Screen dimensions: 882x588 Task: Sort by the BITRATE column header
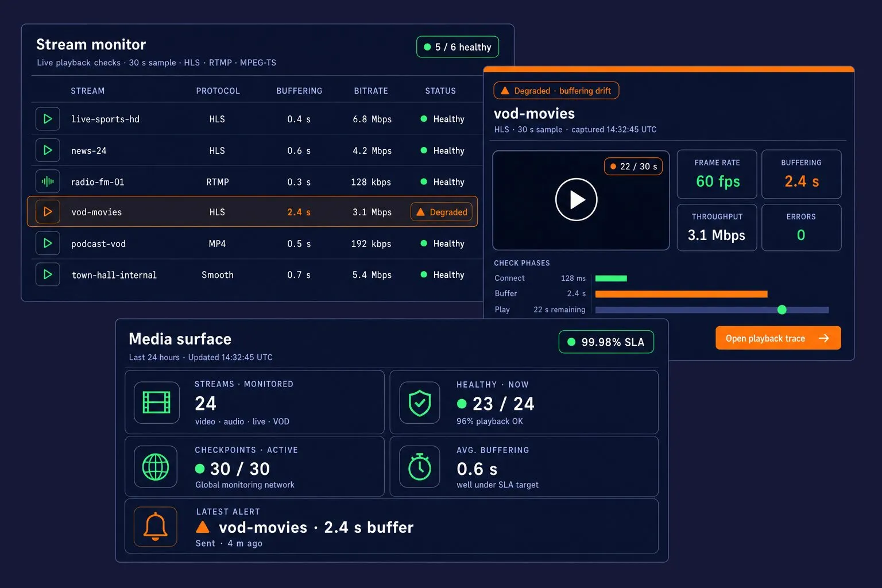click(371, 91)
